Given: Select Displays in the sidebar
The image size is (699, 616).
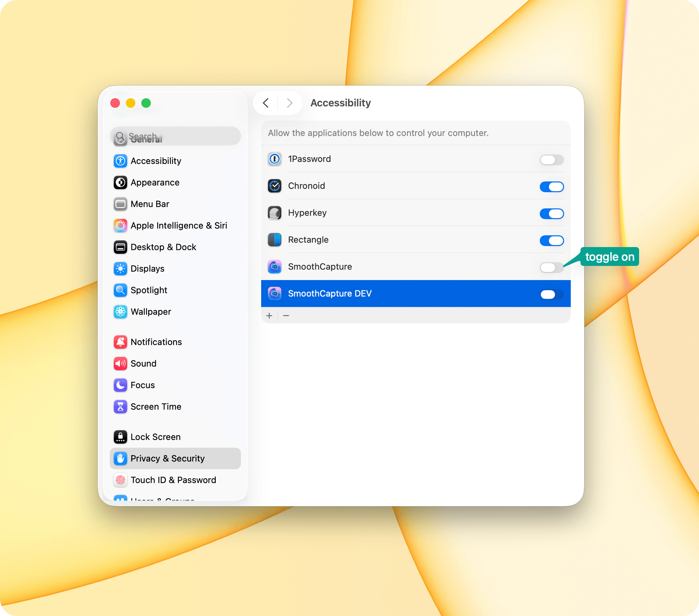Looking at the screenshot, I should [x=175, y=269].
